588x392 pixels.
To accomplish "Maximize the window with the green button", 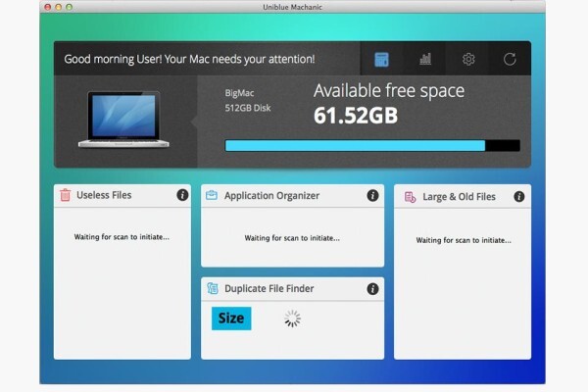I will point(69,7).
